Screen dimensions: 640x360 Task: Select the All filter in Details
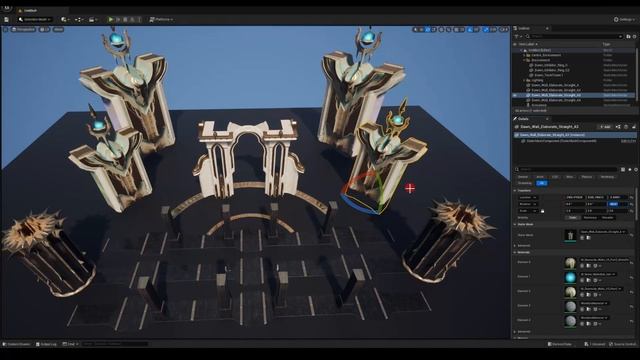click(x=542, y=183)
